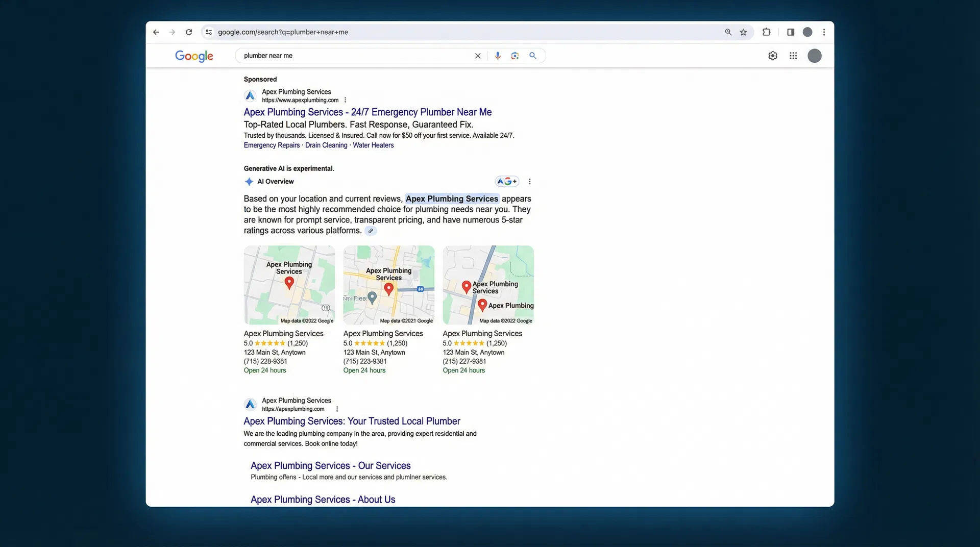Open Apex Plumbing Services - Our Services link

(330, 465)
